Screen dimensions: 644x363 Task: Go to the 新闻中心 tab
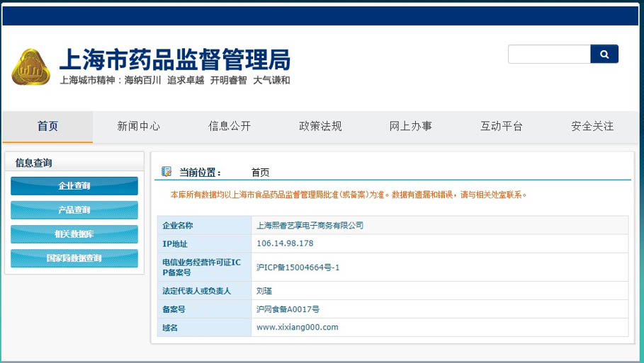pos(138,127)
